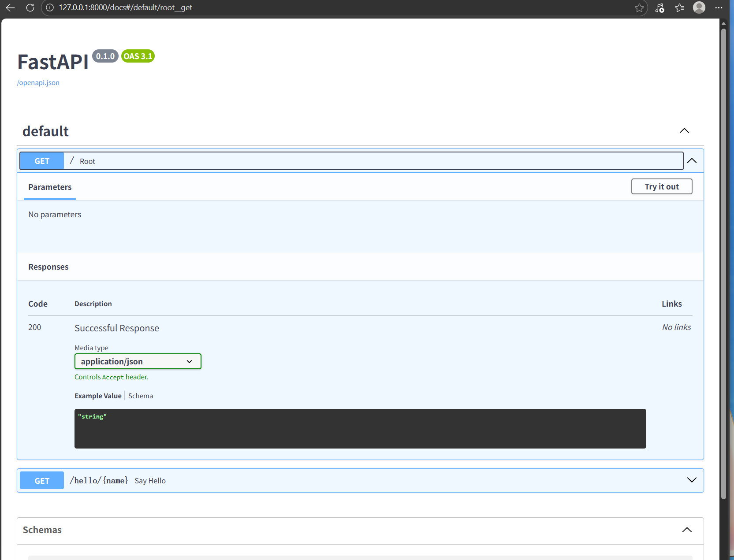Screen dimensions: 734x560
Task: Click the "Root" summary text
Action: (87, 161)
